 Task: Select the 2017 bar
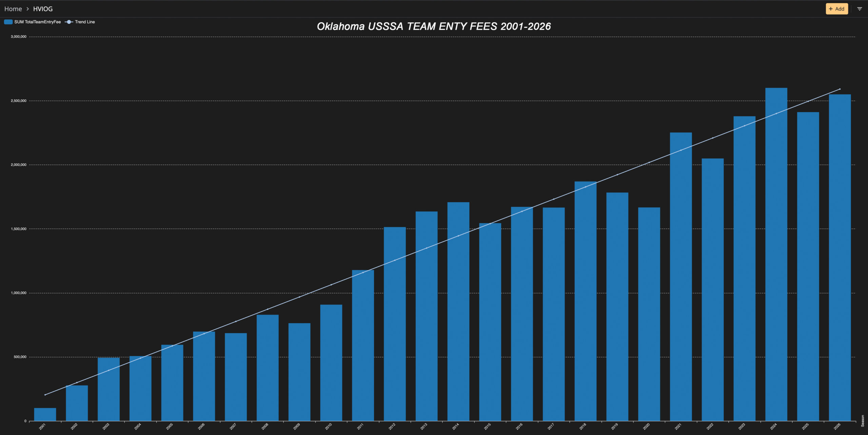coord(554,314)
